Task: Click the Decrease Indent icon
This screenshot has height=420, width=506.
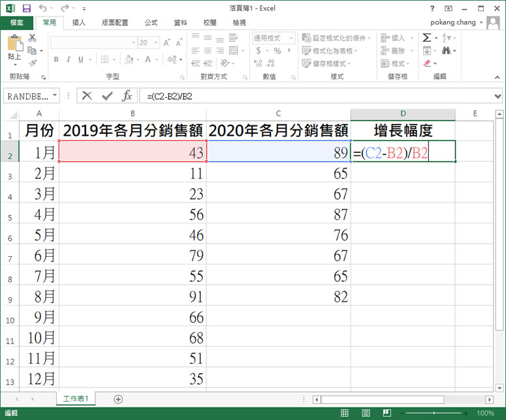Action: coord(196,63)
